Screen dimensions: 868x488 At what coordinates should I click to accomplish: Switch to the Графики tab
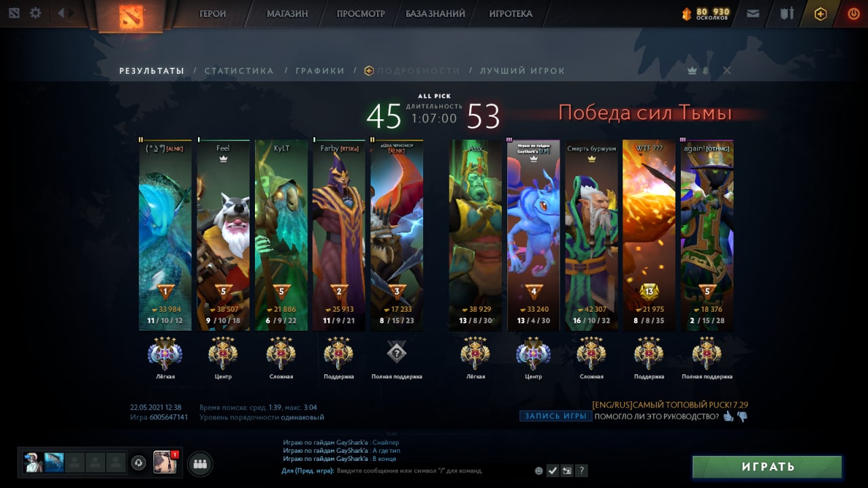click(x=319, y=70)
